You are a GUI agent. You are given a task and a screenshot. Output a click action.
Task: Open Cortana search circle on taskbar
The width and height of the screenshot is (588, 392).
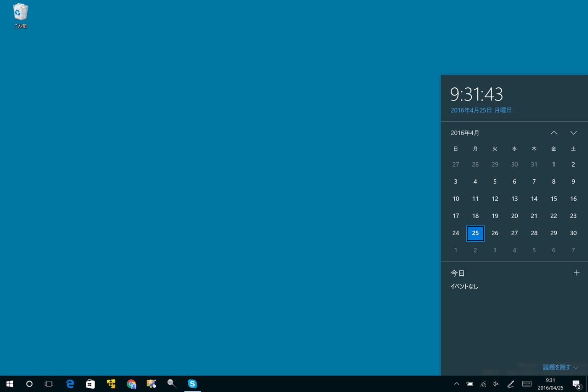(29, 384)
